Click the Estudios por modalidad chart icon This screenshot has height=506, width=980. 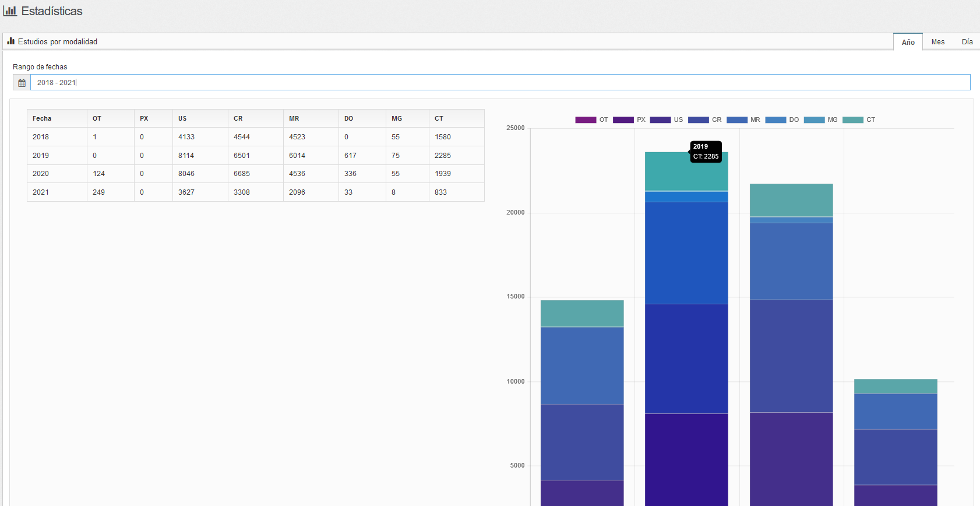coord(10,41)
